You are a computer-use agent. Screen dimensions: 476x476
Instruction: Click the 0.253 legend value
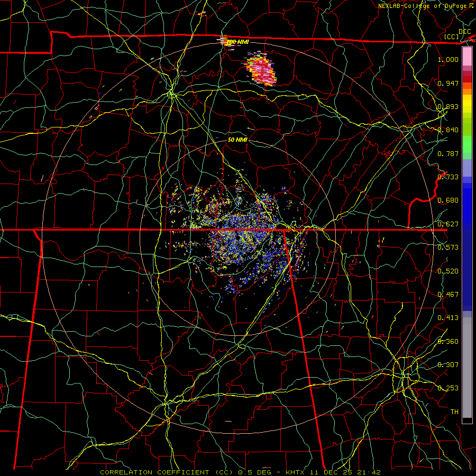(x=448, y=388)
